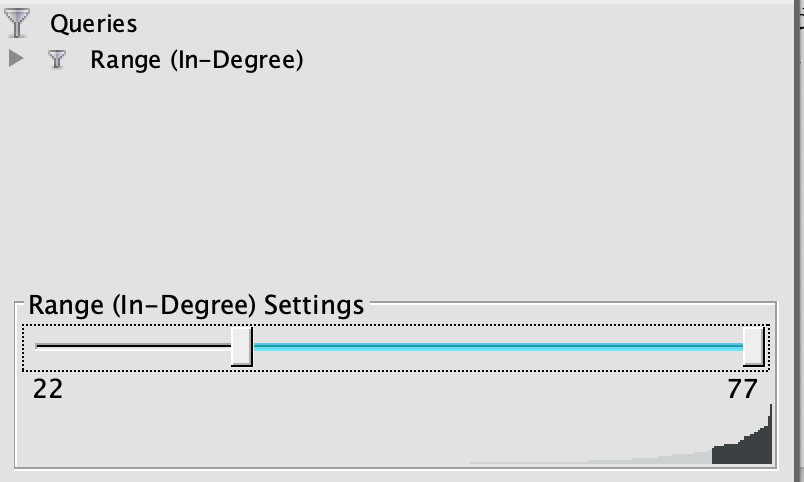Click the Queries funnel icon
The height and width of the screenshot is (482, 804).
[17, 23]
